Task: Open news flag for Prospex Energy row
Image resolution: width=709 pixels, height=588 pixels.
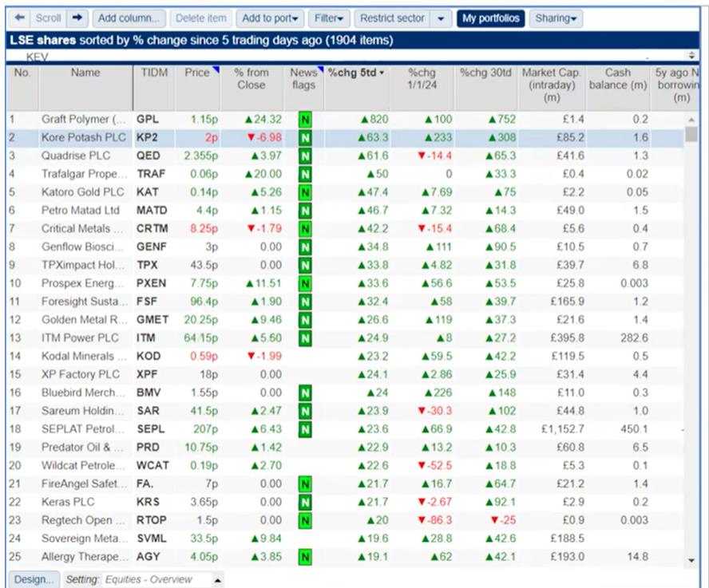Action: pyautogui.click(x=305, y=284)
